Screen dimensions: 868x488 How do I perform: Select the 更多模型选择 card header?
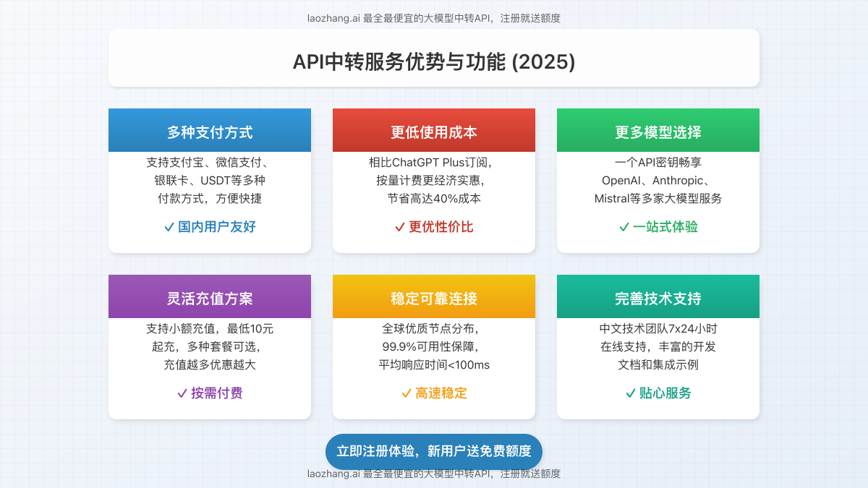pyautogui.click(x=658, y=130)
